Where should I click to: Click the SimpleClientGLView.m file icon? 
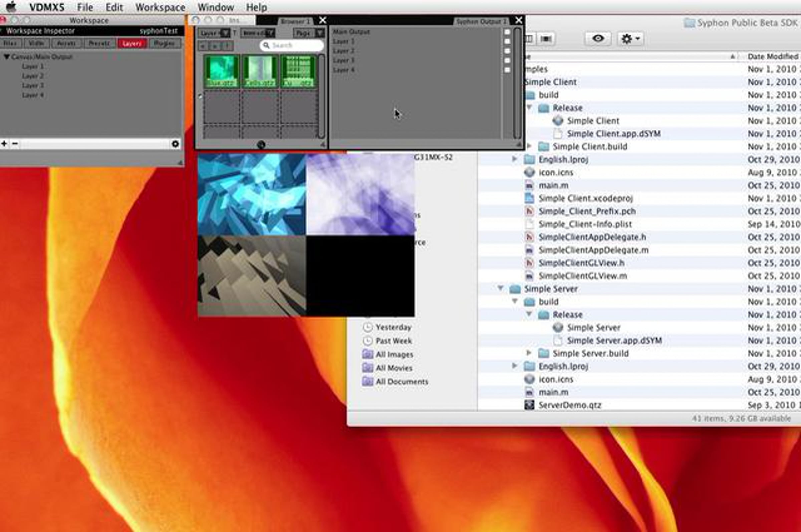point(529,275)
